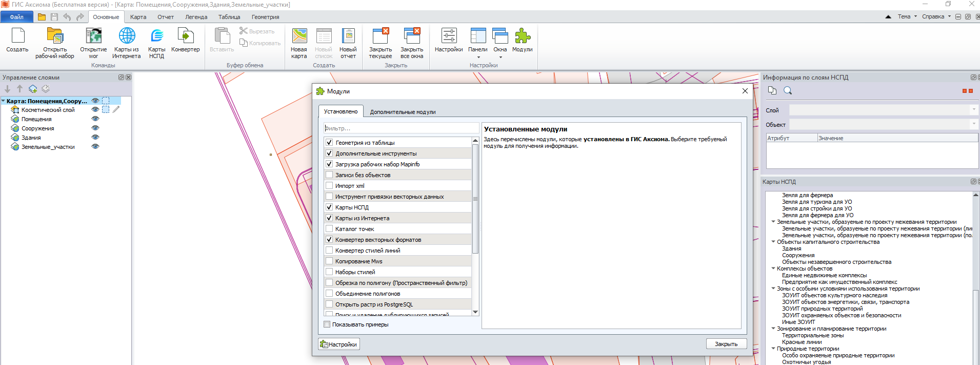This screenshot has width=980, height=365.
Task: Hide the Здания layer with eye icon
Action: coord(95,138)
